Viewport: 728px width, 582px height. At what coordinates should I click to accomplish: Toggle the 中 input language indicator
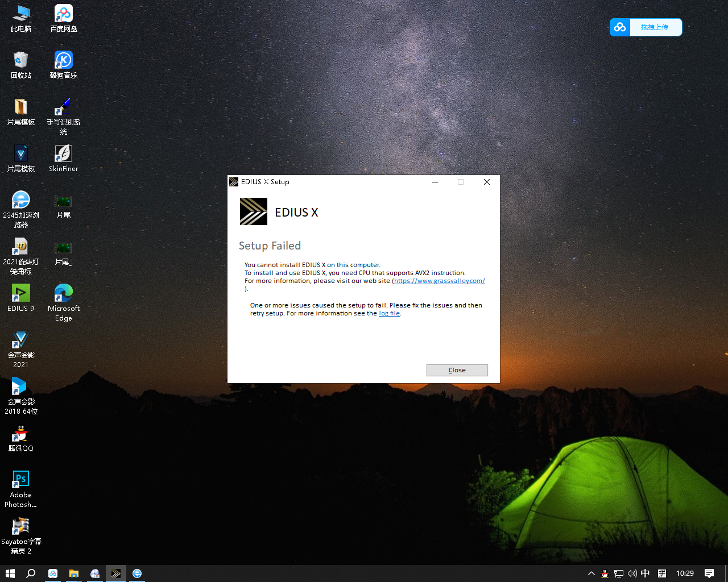[646, 573]
